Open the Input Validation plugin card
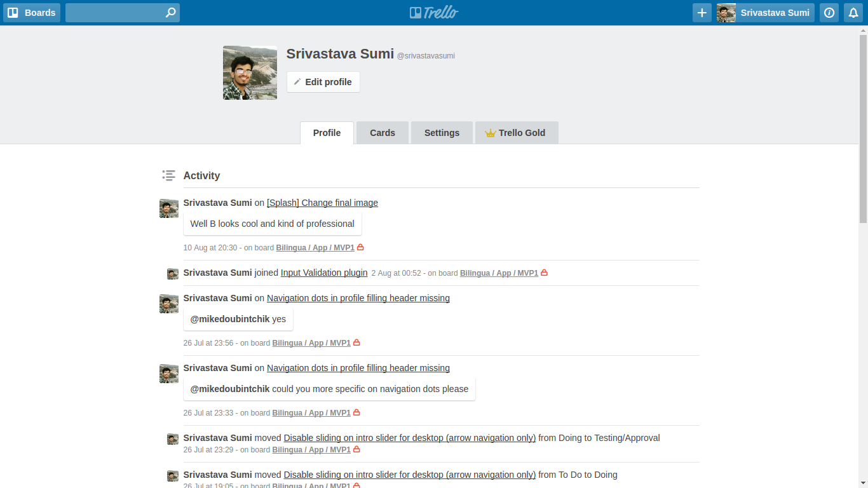The image size is (868, 488). pyautogui.click(x=324, y=273)
